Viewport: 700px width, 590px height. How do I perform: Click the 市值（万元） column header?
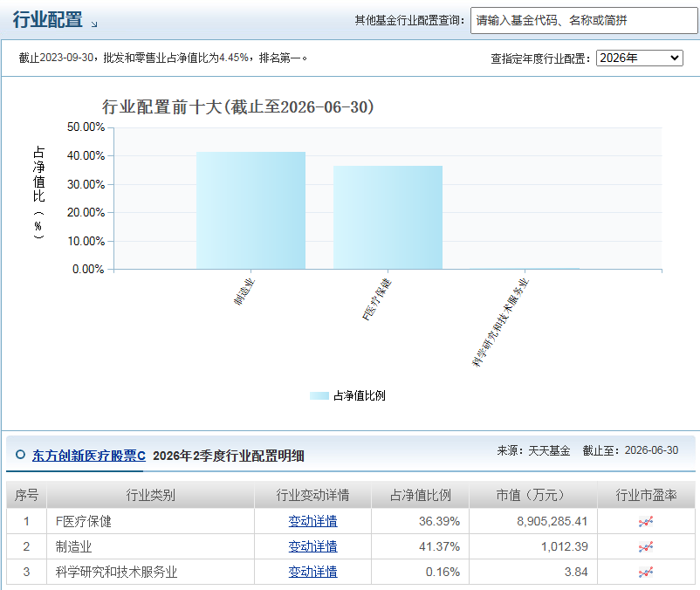point(533,495)
